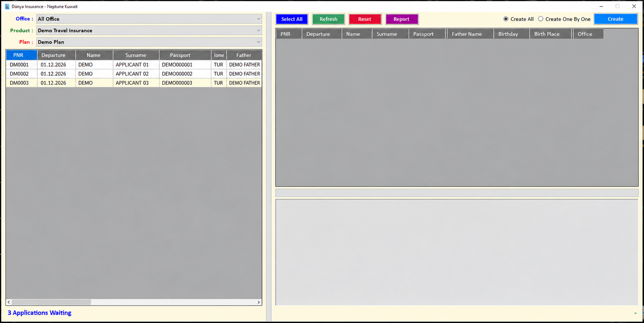Minimize the Dünya Insurance window
The image size is (644, 323).
tap(601, 7)
